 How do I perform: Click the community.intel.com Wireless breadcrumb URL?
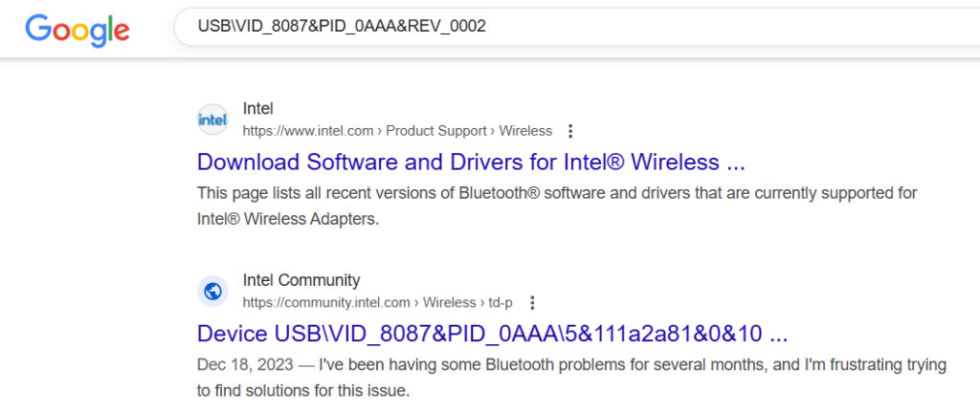[x=377, y=303]
